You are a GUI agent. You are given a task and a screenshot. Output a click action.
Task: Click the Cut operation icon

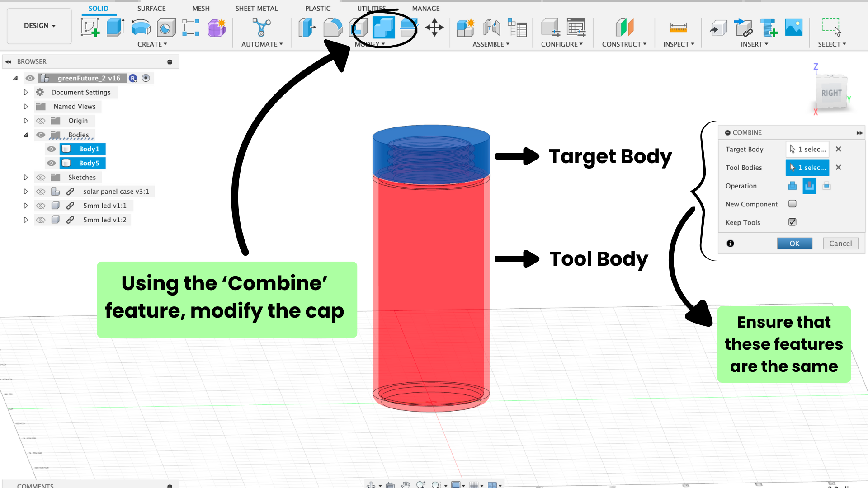pos(809,186)
